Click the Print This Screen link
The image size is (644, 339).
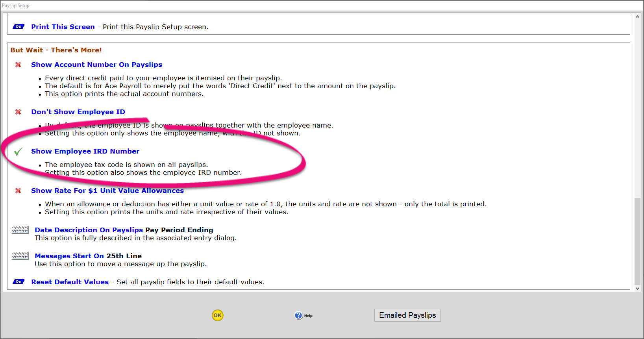[x=63, y=27]
